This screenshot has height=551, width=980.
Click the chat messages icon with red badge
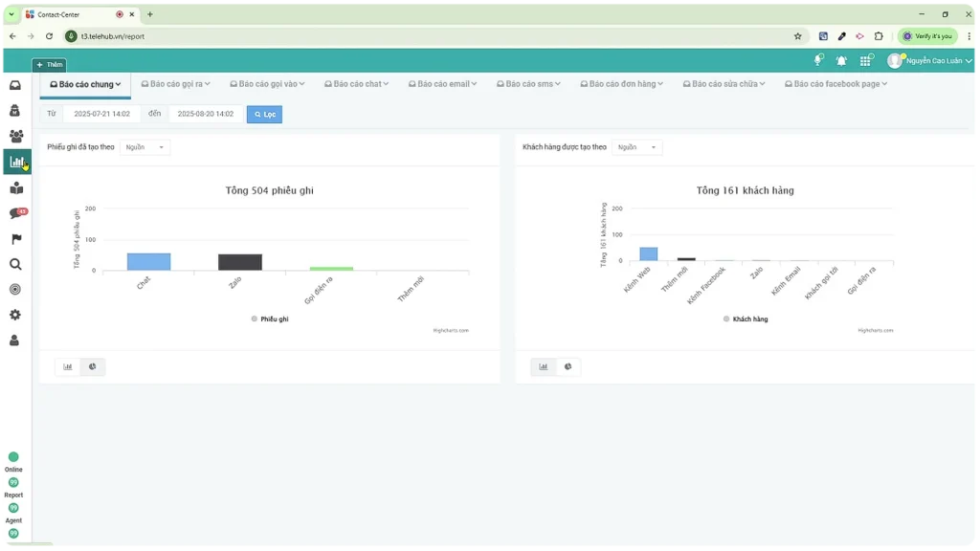click(16, 213)
